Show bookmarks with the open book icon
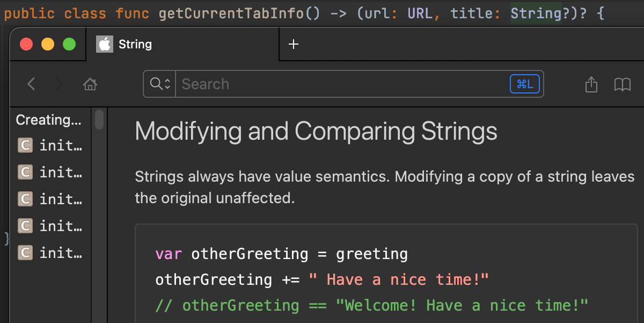This screenshot has width=644, height=323. coord(622,84)
